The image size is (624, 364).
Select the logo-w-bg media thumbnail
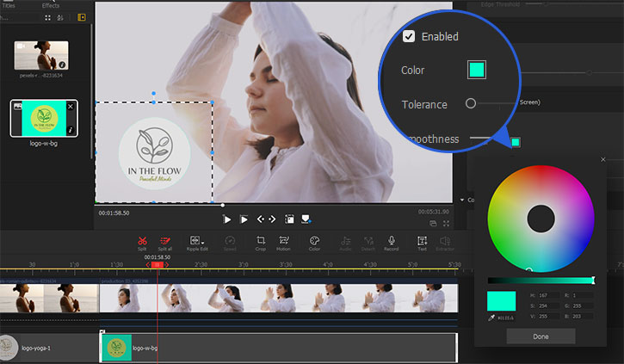(x=45, y=119)
